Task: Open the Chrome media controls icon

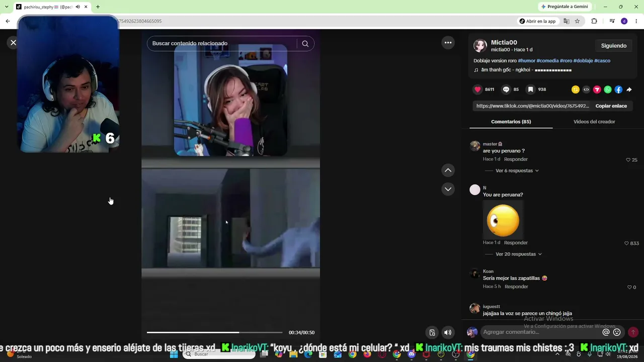Action: [x=612, y=21]
